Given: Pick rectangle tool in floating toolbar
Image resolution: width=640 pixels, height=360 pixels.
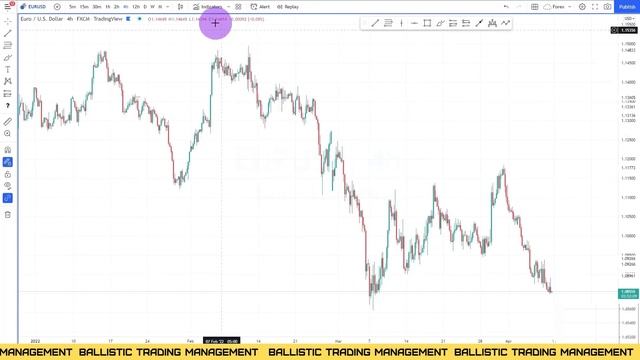Looking at the screenshot, I should [x=427, y=23].
